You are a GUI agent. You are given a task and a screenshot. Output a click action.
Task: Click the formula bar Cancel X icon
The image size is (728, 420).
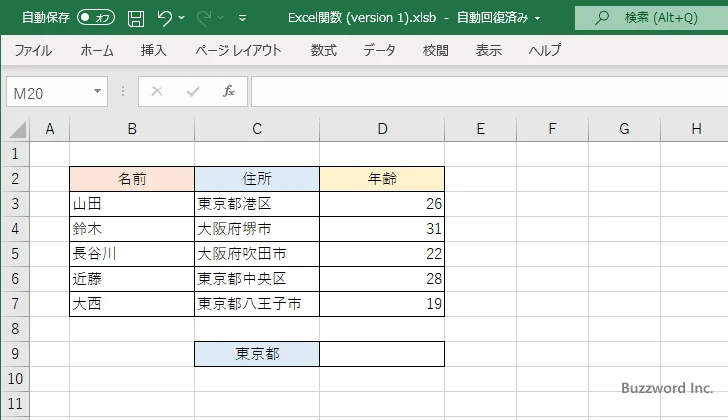(x=157, y=91)
